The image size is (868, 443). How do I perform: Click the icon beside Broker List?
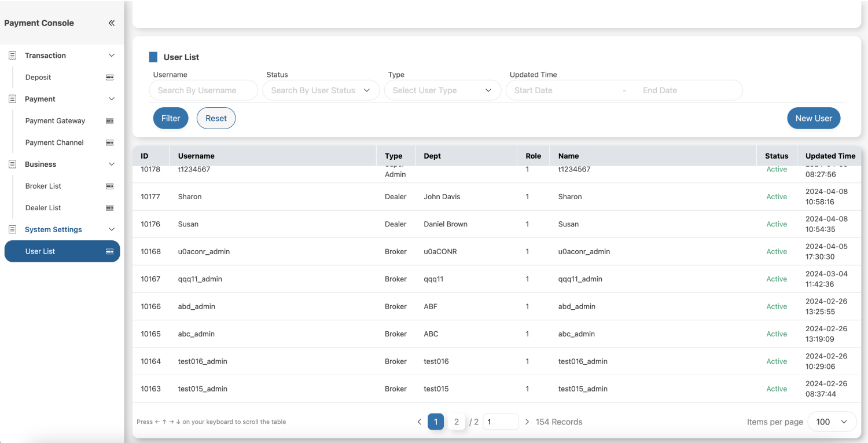click(109, 186)
